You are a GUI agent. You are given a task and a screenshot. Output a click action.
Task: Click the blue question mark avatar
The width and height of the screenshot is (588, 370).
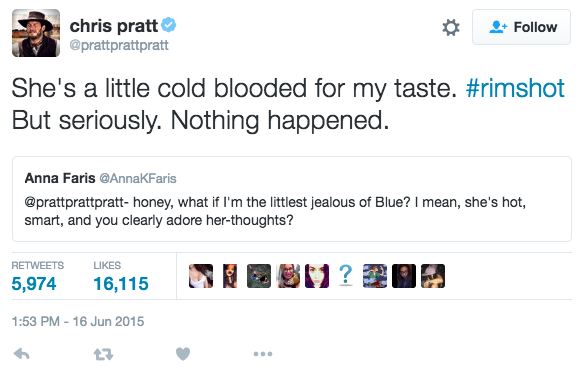[346, 276]
